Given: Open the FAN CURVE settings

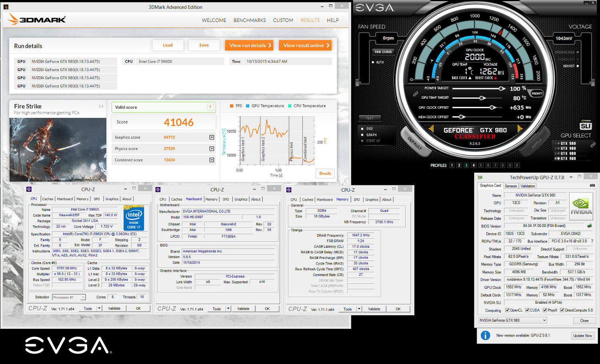Looking at the screenshot, I should pyautogui.click(x=383, y=52).
